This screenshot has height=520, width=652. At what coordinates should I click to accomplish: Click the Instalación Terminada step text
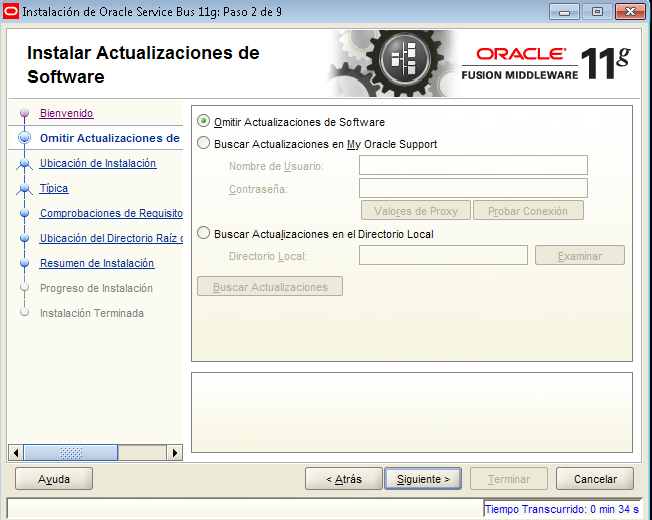coord(91,313)
